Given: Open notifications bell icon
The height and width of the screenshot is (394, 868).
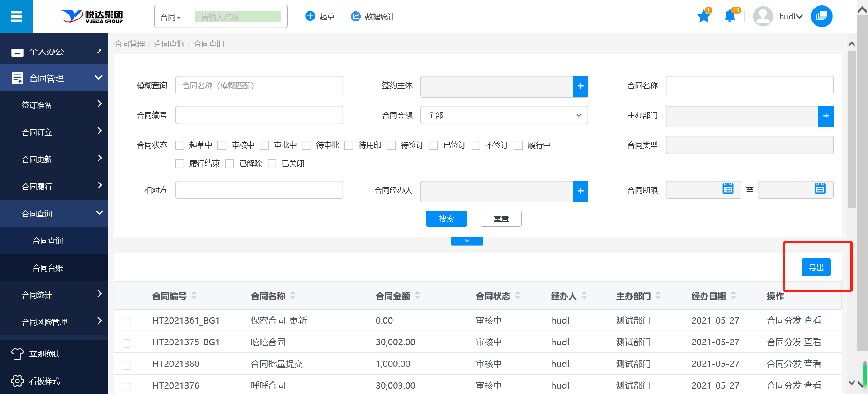Looking at the screenshot, I should click(729, 17).
